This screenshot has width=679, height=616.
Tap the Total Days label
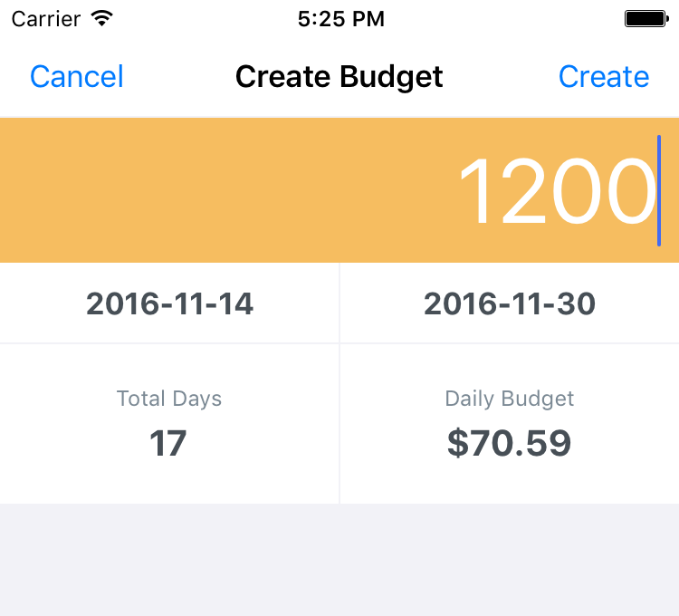click(x=169, y=399)
